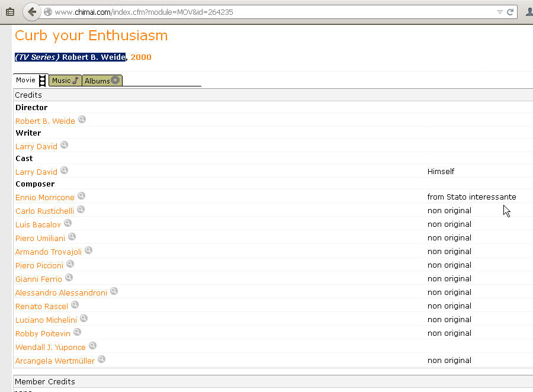Open the Luis Bacalov composer link
This screenshot has height=392, width=533.
38,225
